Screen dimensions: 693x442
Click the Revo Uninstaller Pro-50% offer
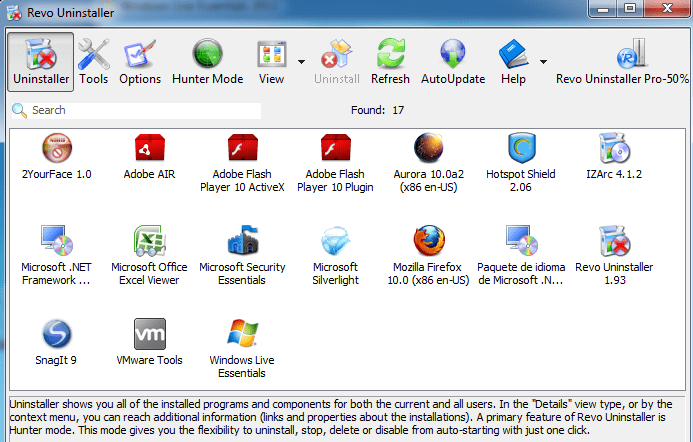(622, 62)
